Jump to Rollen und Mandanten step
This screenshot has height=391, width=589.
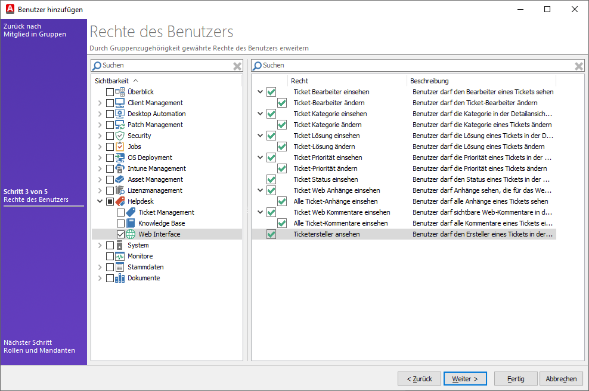click(x=39, y=347)
